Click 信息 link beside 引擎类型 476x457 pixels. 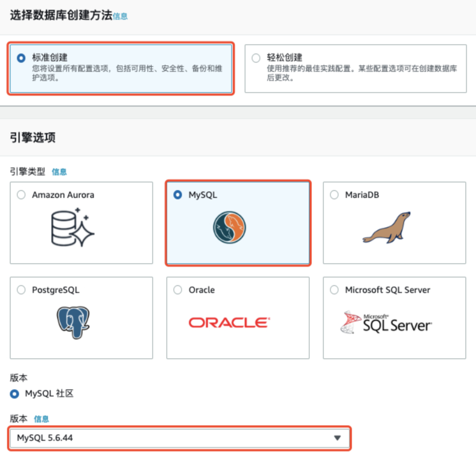point(59,172)
